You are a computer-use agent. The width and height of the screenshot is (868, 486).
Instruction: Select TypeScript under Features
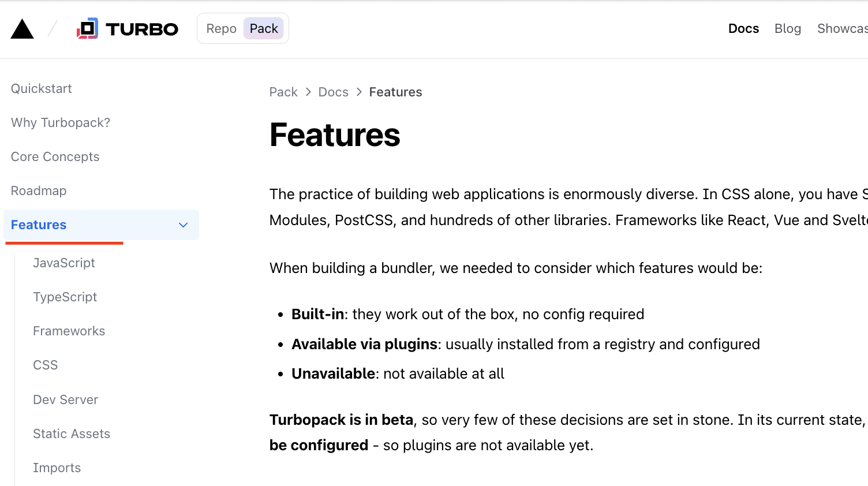click(x=65, y=297)
